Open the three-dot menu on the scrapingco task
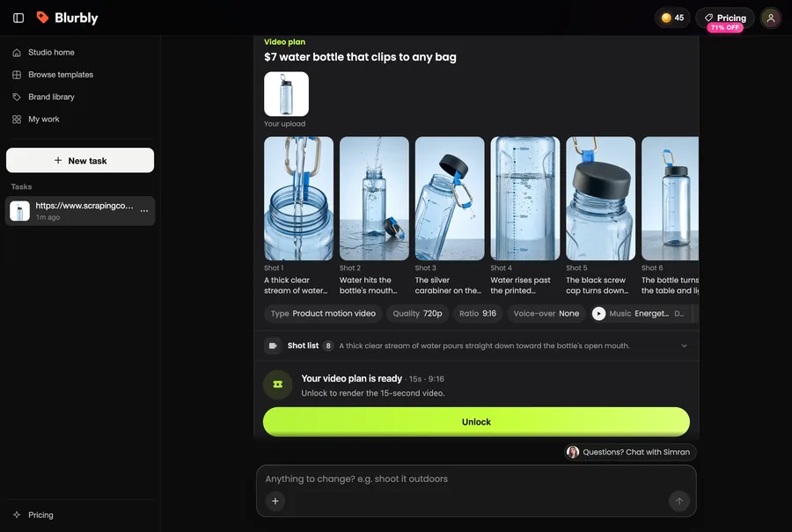 pos(144,210)
